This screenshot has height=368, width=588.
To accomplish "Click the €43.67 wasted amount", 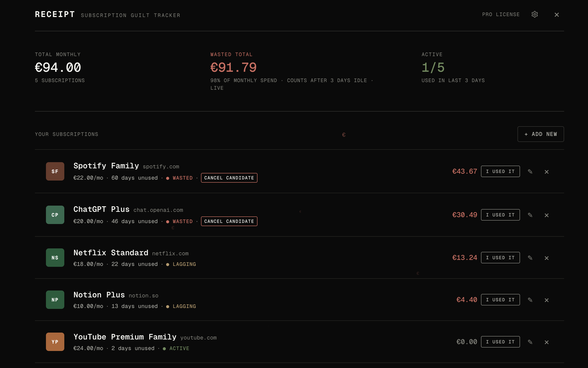I will tap(465, 171).
